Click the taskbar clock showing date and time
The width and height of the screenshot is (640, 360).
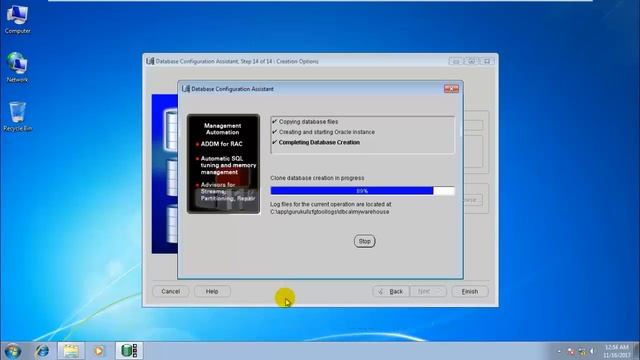[x=617, y=351]
